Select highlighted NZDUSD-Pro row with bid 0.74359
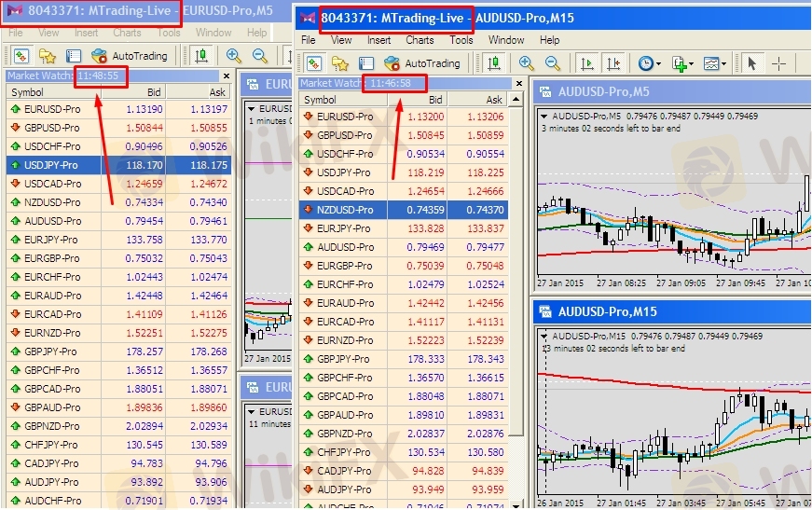The image size is (812, 510). [x=404, y=210]
